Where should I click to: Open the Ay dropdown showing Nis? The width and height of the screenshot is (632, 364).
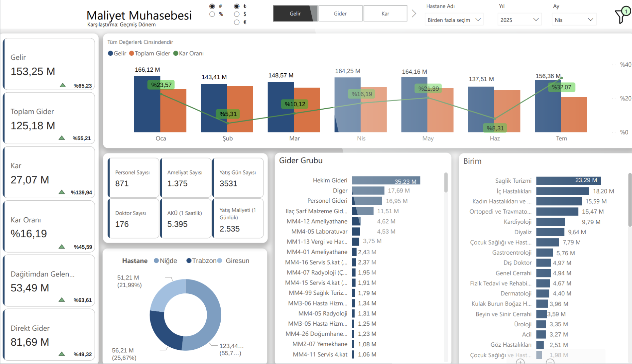point(574,20)
